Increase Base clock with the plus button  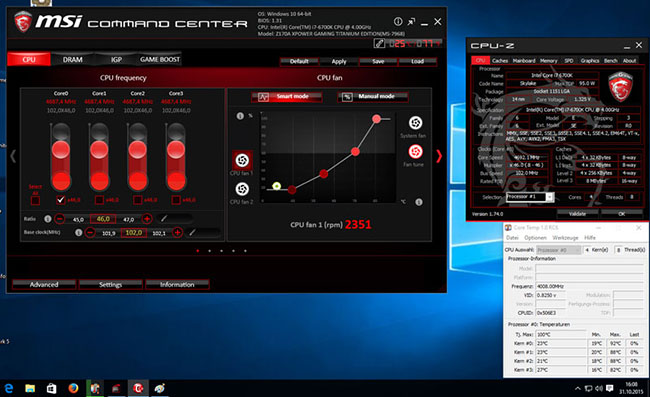click(x=177, y=232)
